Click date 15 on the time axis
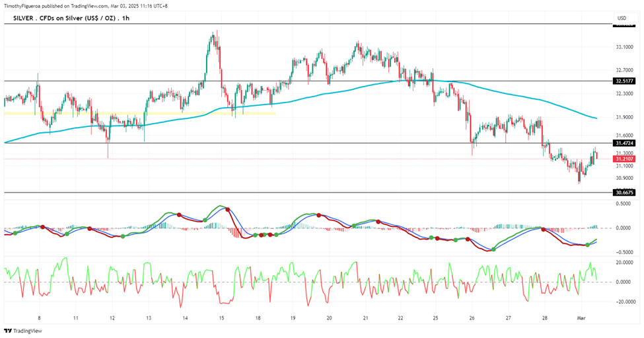 (222, 318)
